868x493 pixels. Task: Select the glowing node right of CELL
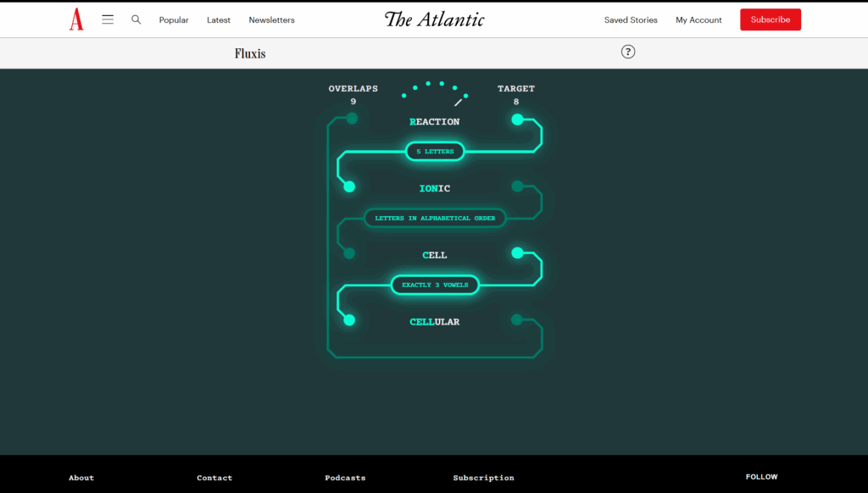click(517, 252)
